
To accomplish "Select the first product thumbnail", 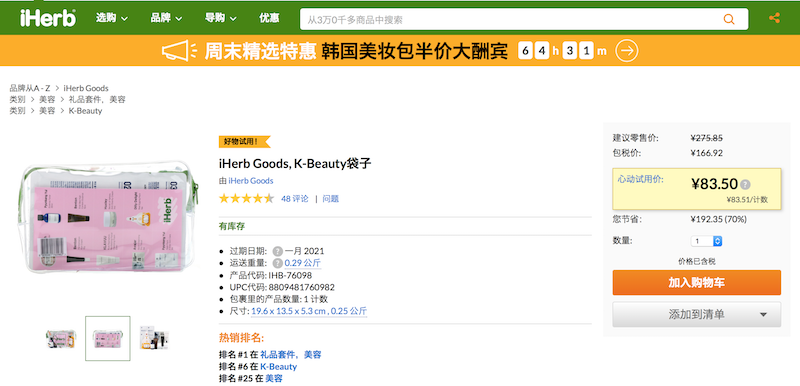I will (61, 339).
